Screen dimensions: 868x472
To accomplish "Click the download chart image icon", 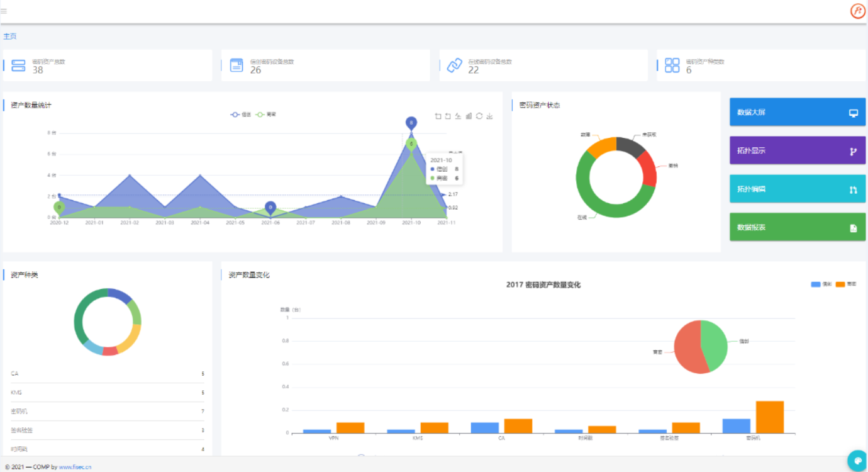I will coord(490,116).
